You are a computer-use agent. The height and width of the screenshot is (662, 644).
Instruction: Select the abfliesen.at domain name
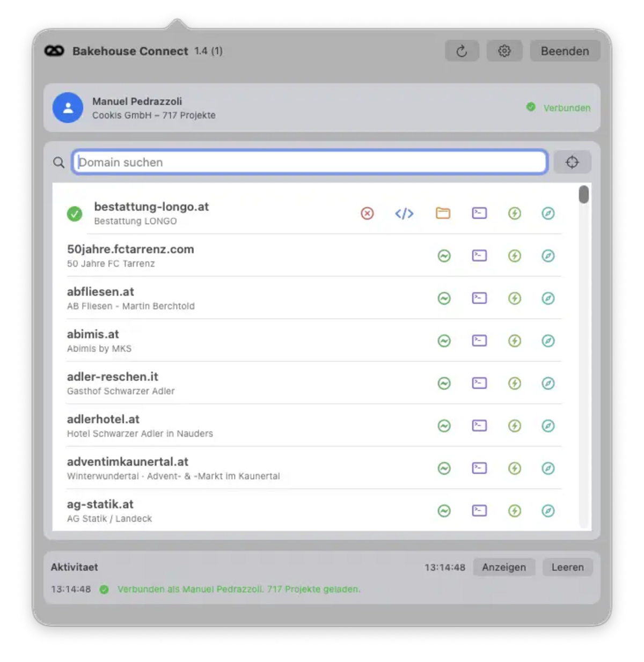[x=100, y=291]
